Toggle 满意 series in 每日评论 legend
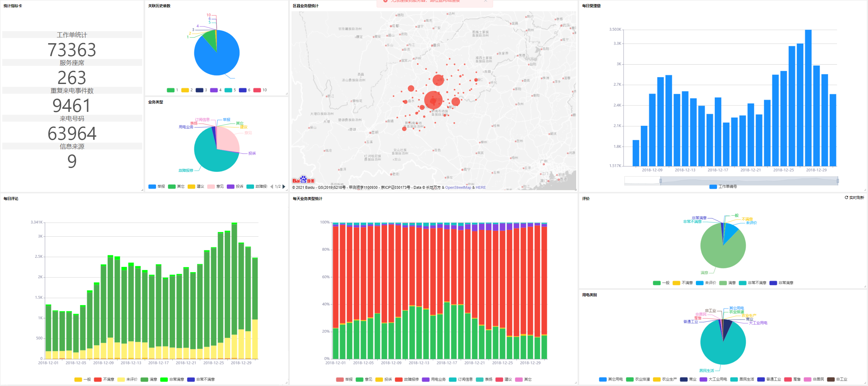The height and width of the screenshot is (386, 868). point(148,380)
